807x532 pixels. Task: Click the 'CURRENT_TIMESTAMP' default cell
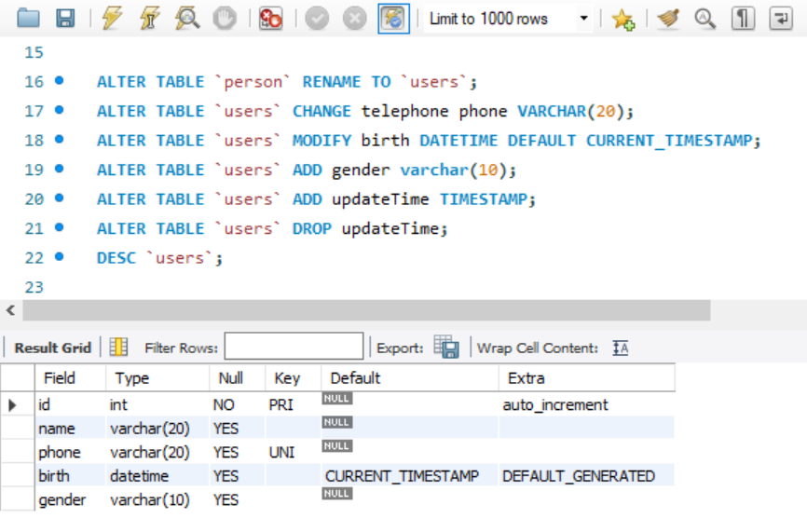pyautogui.click(x=410, y=475)
